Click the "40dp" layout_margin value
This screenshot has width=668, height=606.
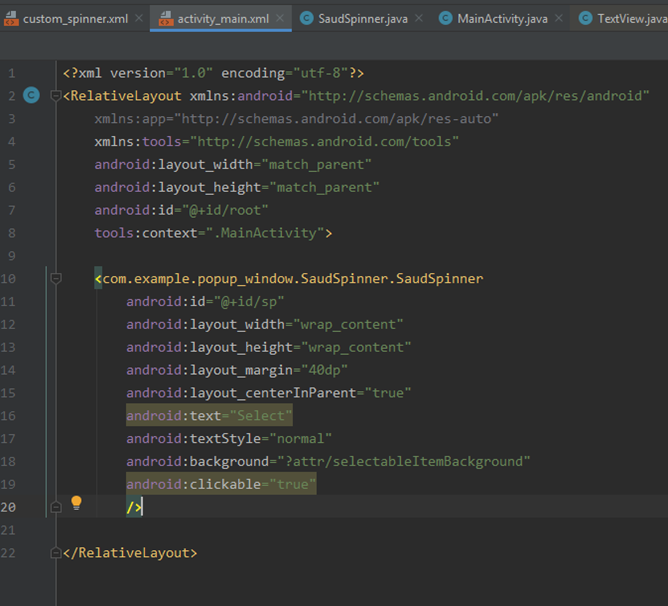click(324, 370)
